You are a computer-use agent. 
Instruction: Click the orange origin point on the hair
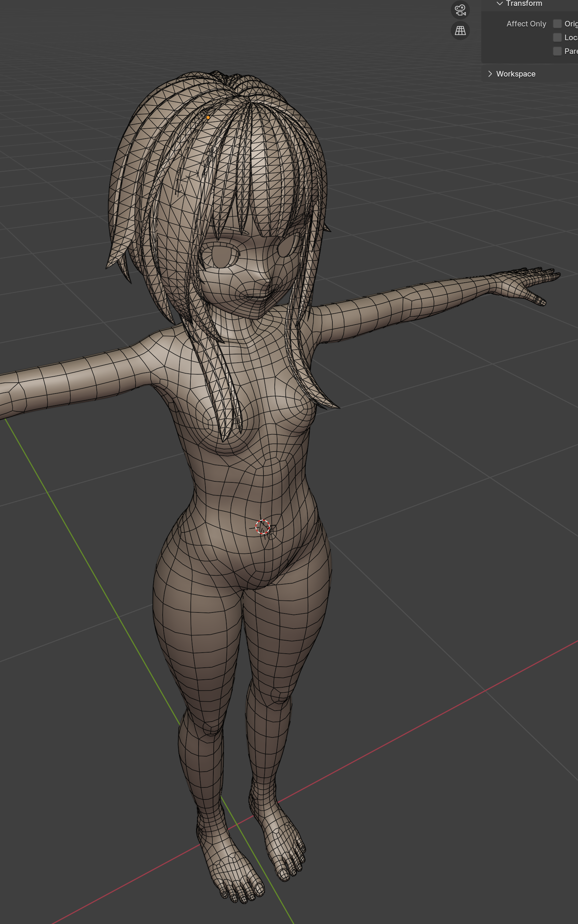(x=208, y=117)
